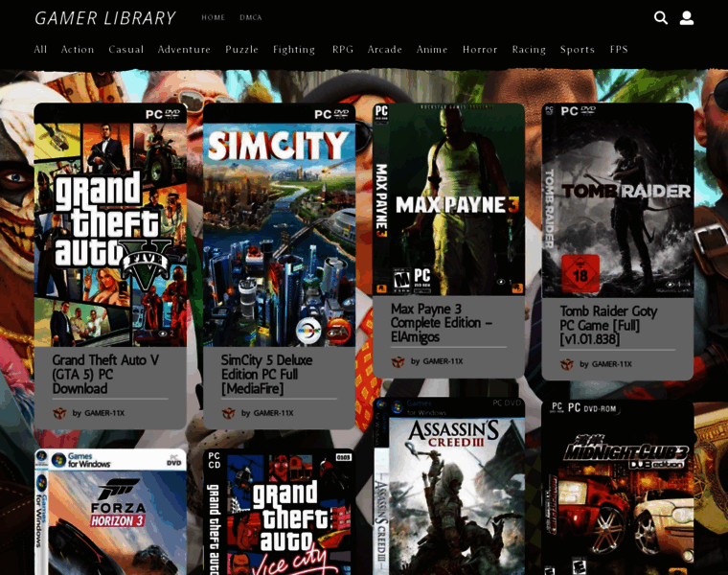Open the Grand Theft Auto V cover image
Image resolution: width=728 pixels, height=575 pixels.
110,225
